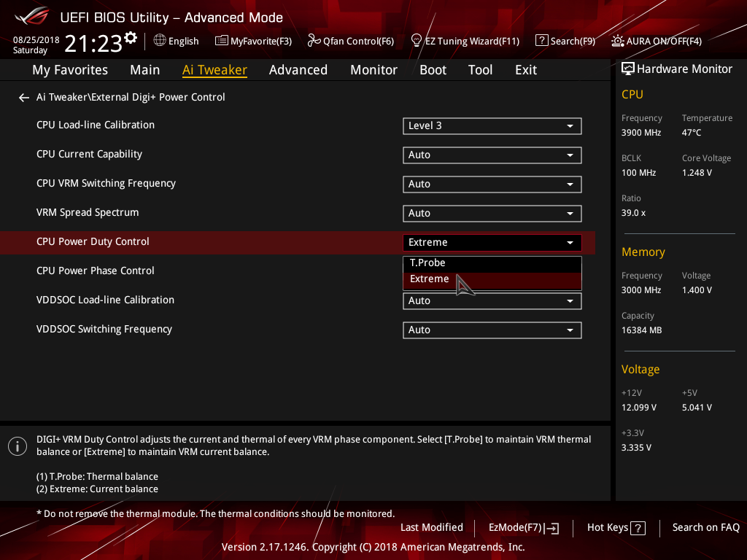This screenshot has width=747, height=560.
Task: Click Search on FAQ
Action: click(705, 528)
